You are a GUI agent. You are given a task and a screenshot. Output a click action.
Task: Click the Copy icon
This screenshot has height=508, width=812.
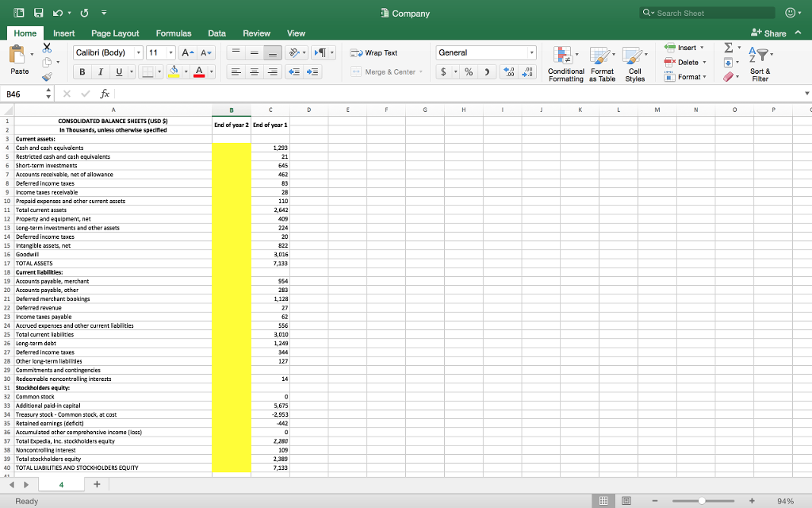[x=47, y=62]
